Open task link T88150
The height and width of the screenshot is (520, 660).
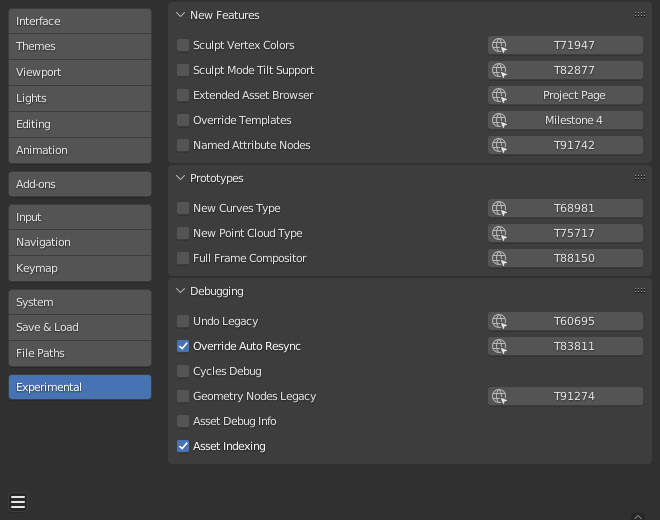click(565, 258)
